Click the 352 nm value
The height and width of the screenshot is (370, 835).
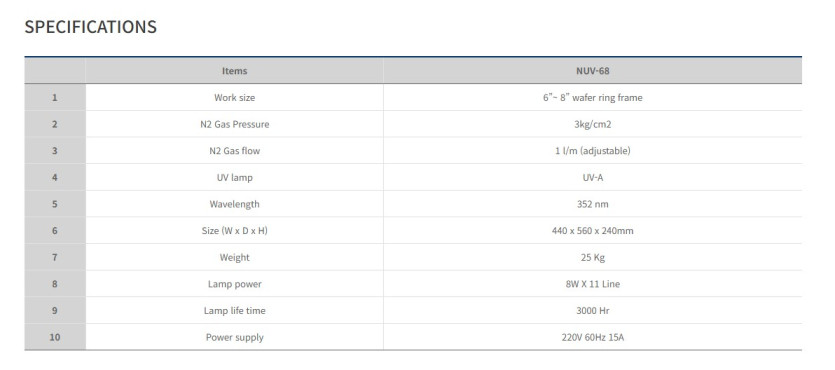click(593, 204)
